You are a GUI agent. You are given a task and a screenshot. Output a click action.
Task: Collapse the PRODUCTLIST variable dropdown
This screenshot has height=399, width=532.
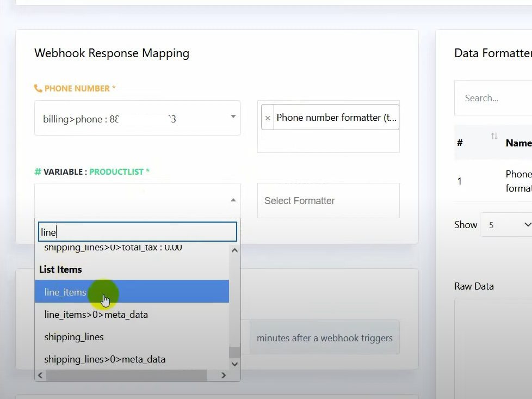pos(233,200)
